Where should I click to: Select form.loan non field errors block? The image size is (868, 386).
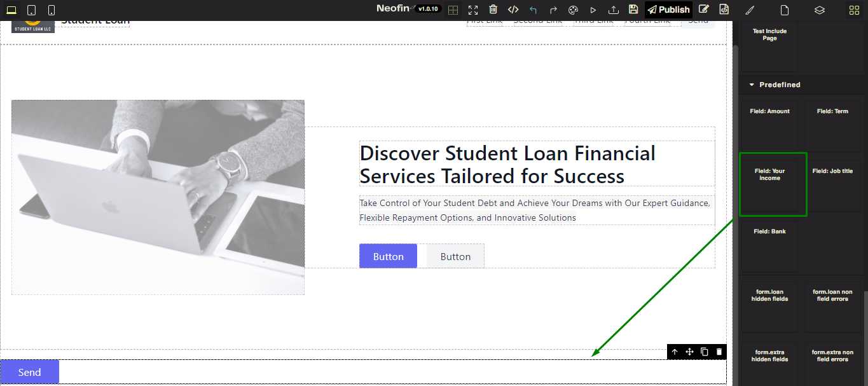pos(832,307)
